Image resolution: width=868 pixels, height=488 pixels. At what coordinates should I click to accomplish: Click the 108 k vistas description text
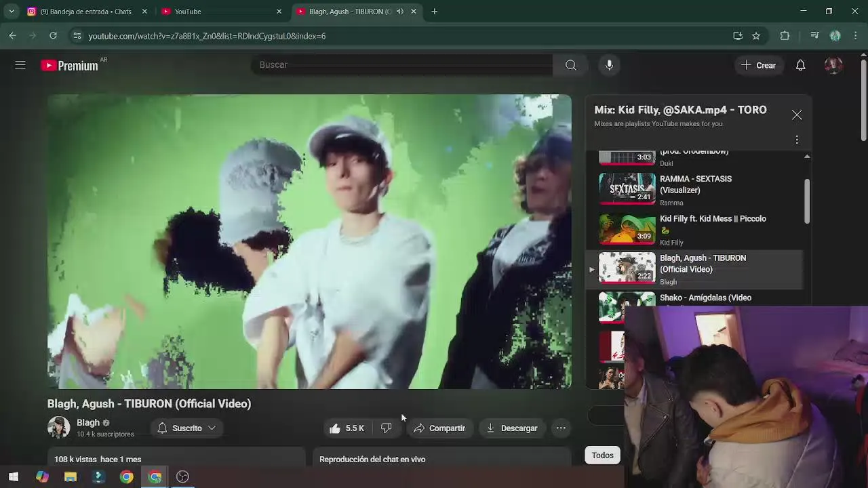[x=98, y=460]
